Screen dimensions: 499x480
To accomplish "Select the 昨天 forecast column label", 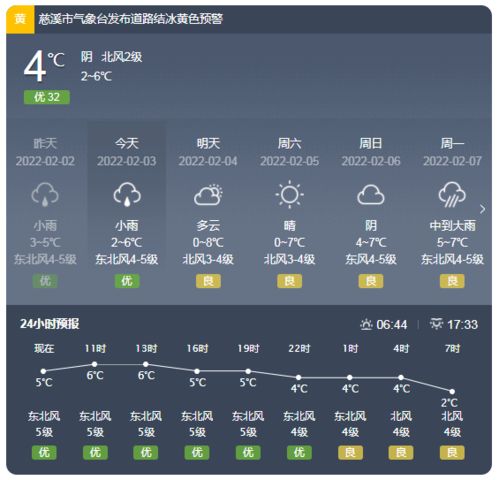I will [45, 144].
